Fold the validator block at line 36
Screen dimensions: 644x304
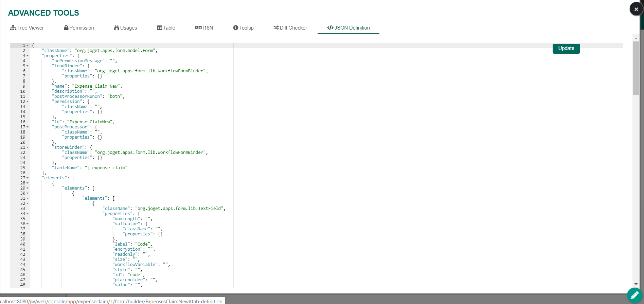pyautogui.click(x=28, y=224)
